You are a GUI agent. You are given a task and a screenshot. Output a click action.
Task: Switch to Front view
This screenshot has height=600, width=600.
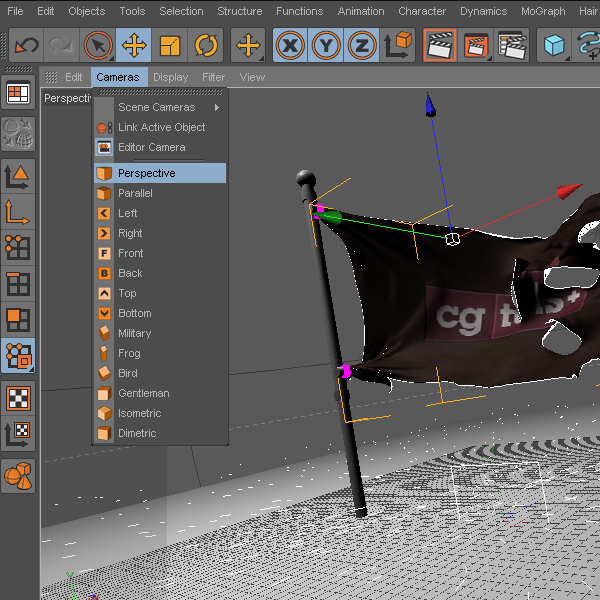160,253
